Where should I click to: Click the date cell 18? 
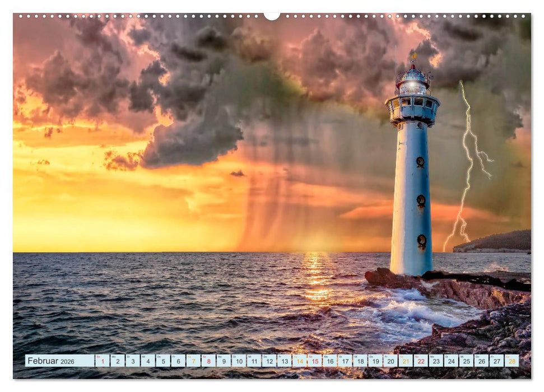[x=360, y=362]
